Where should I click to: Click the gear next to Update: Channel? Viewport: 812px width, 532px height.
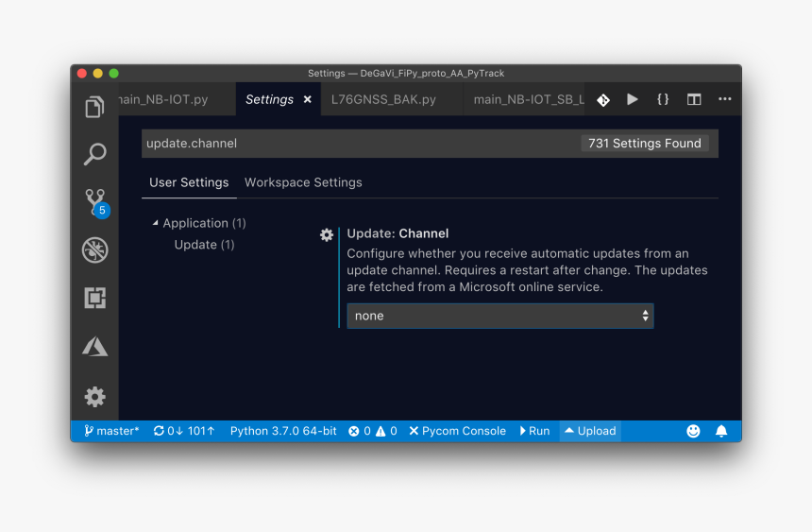coord(327,235)
